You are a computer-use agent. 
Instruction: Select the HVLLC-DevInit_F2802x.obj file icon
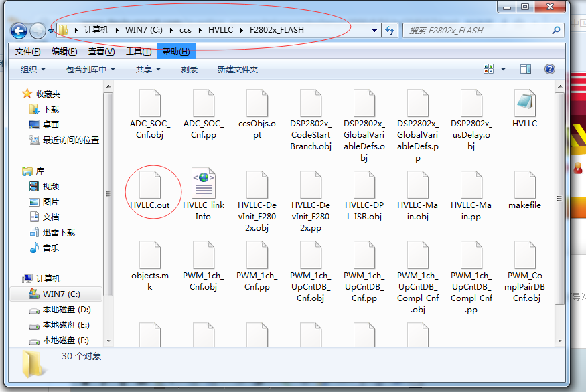coord(257,185)
